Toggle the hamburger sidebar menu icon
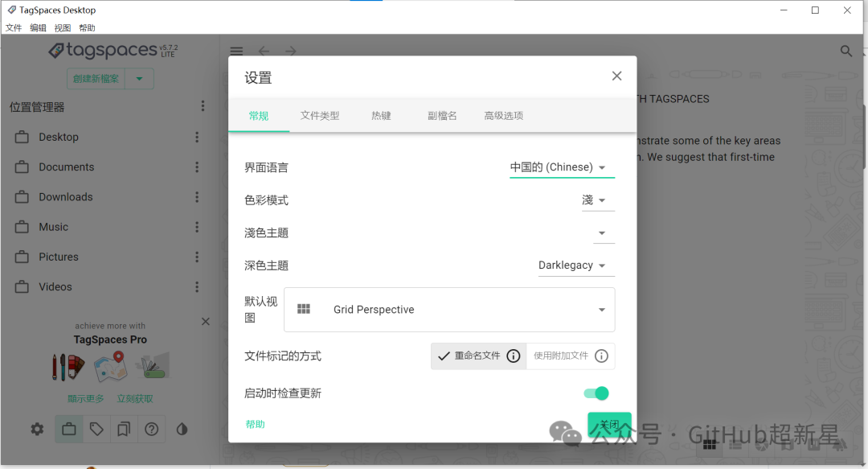 tap(236, 51)
